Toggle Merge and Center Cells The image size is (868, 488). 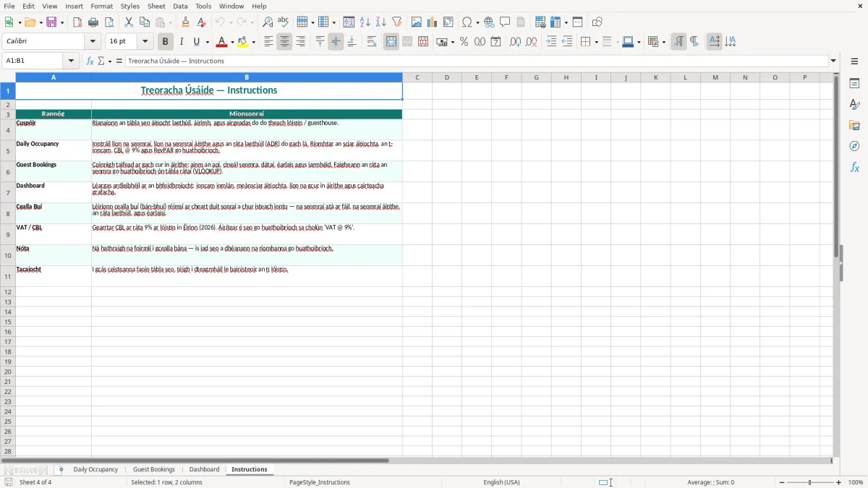pos(391,42)
